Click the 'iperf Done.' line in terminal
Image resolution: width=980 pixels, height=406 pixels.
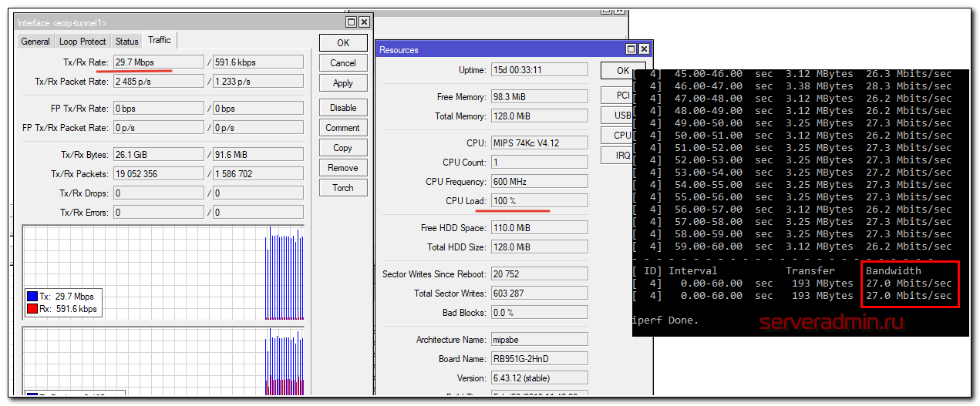pyautogui.click(x=665, y=320)
